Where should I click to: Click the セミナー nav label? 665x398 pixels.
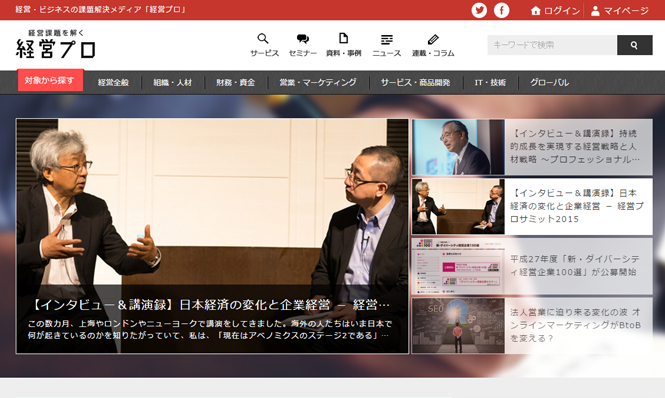click(x=303, y=53)
